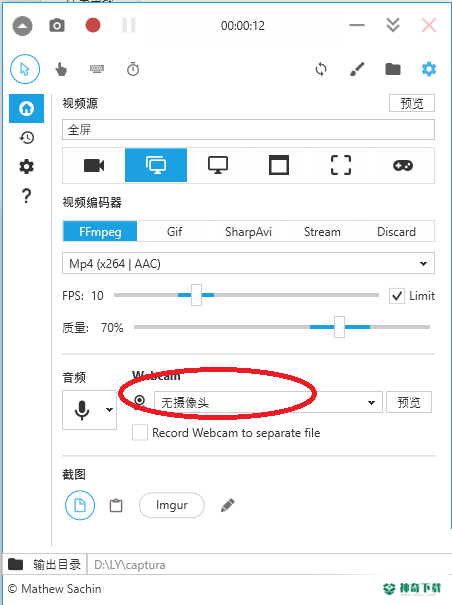Screen dimensions: 452x605
Task: Choose the region selection video source
Action: coord(341,166)
